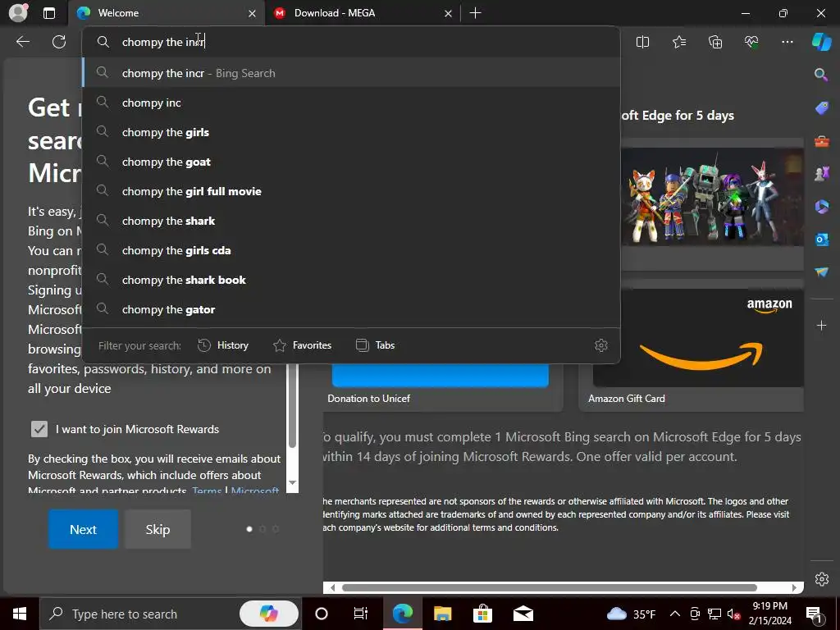Open Mail app from the taskbar
This screenshot has height=630, width=840.
[x=523, y=614]
